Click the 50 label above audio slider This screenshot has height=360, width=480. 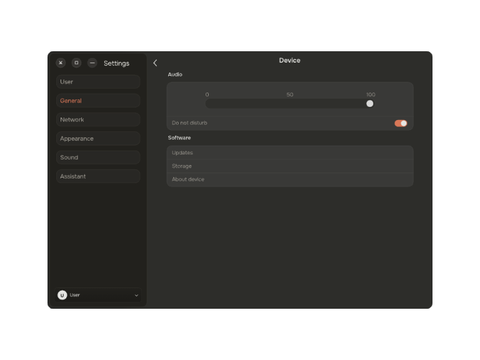coord(290,95)
